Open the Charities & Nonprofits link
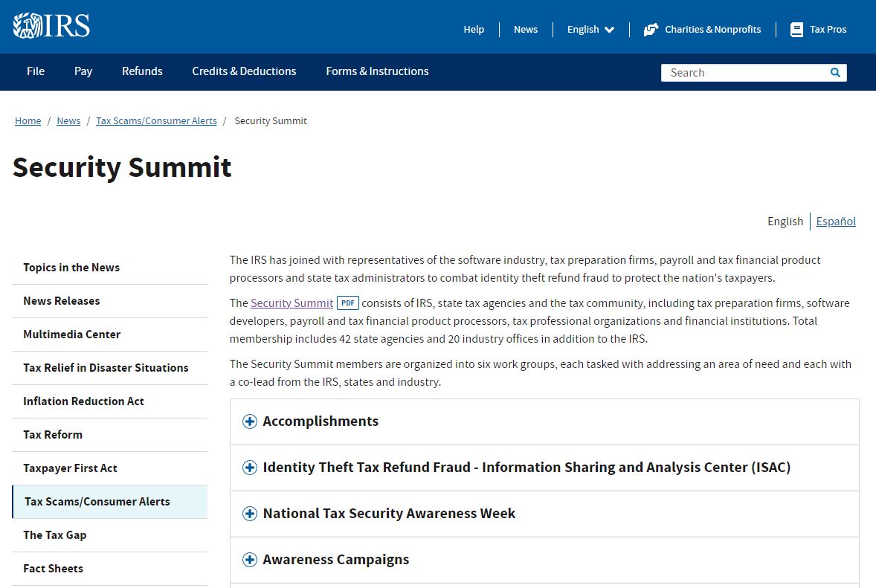This screenshot has height=588, width=876. coord(713,30)
